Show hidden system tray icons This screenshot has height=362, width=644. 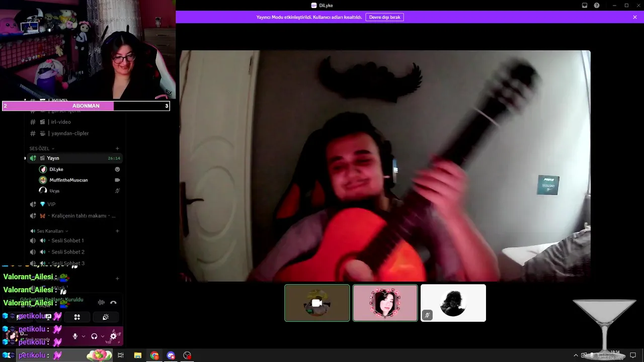[x=576, y=355]
